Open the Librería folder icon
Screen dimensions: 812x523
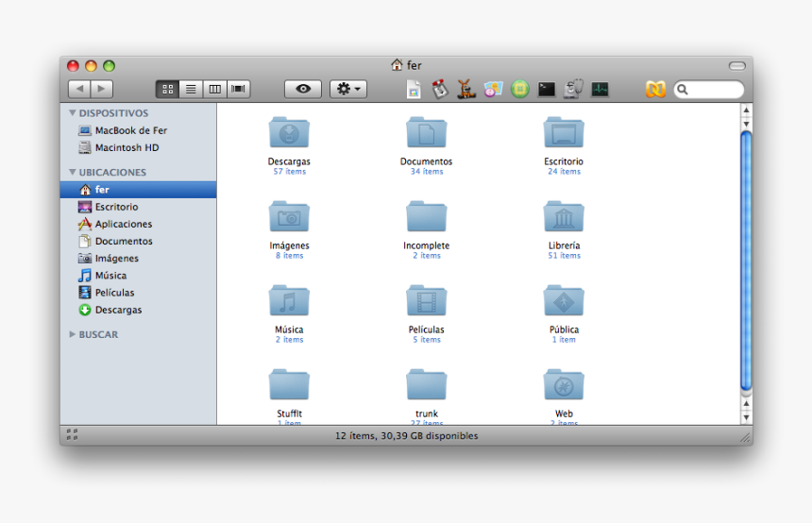[x=564, y=216]
